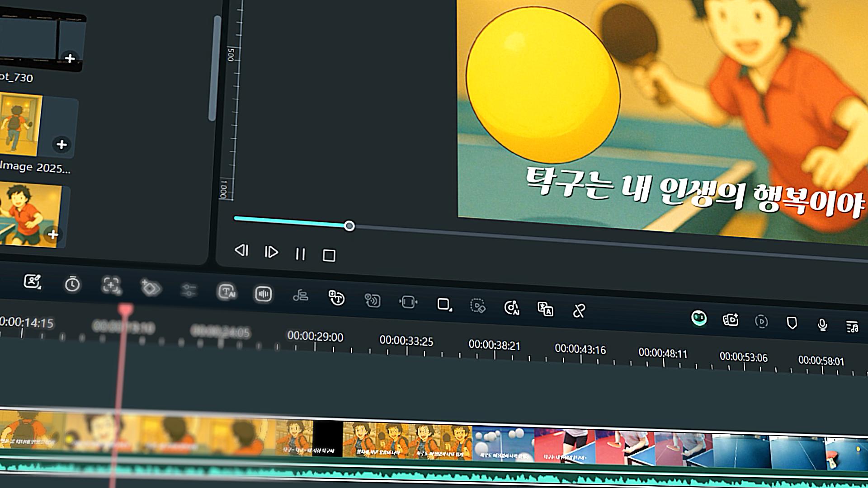This screenshot has width=868, height=488.
Task: Add a shield marker to the timeline
Action: click(x=792, y=323)
